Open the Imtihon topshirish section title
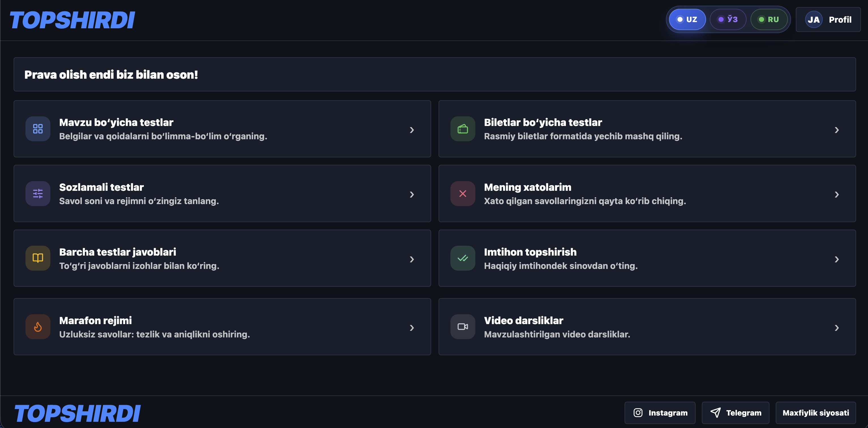 (x=530, y=252)
